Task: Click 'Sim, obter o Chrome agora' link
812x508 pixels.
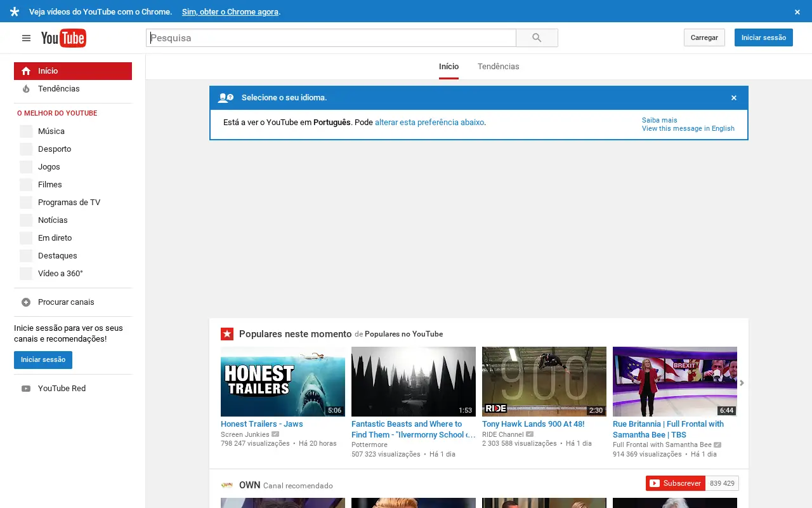Action: [230, 12]
